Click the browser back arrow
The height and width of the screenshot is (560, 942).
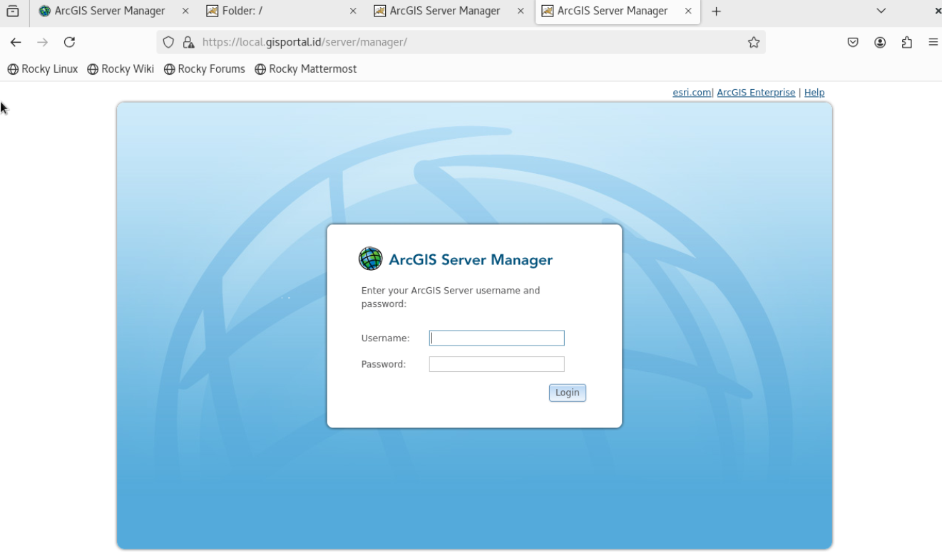click(x=16, y=42)
